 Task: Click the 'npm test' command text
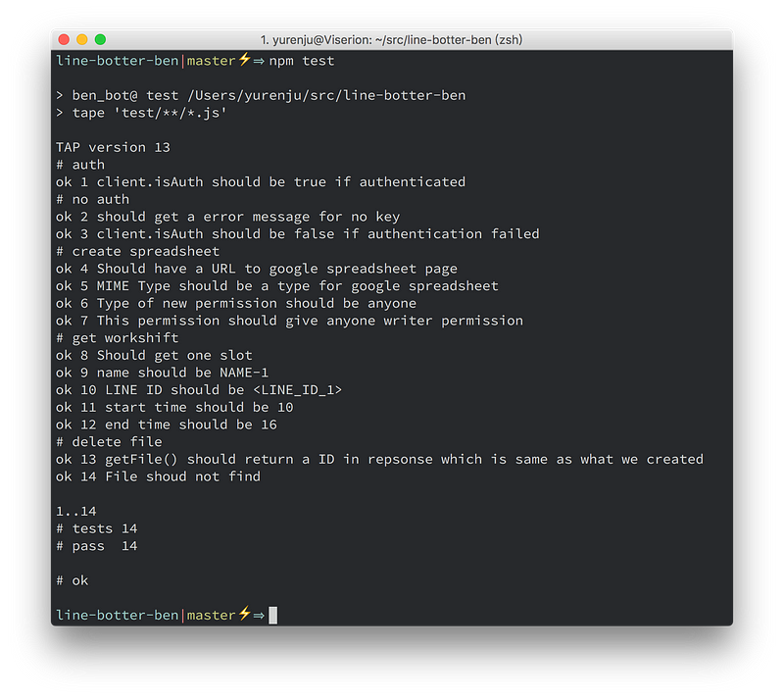coord(302,61)
